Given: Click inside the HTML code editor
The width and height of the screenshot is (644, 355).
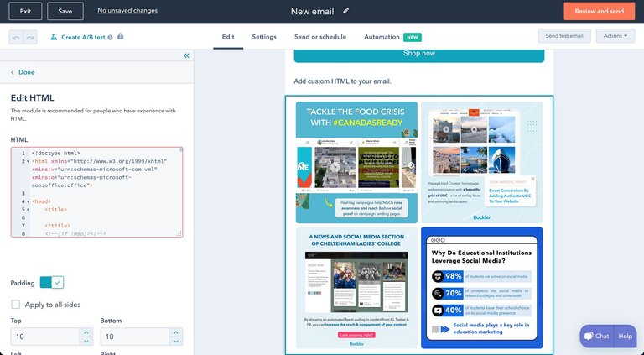Looking at the screenshot, I should (x=97, y=192).
